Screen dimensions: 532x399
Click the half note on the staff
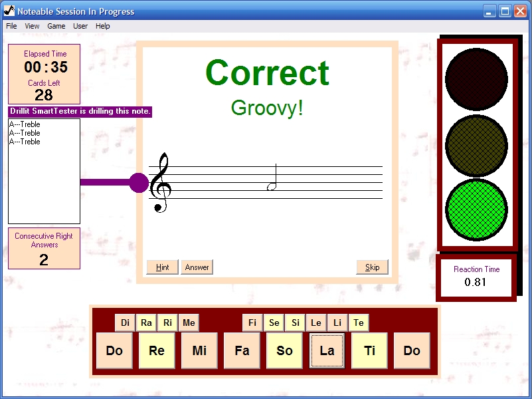(272, 178)
